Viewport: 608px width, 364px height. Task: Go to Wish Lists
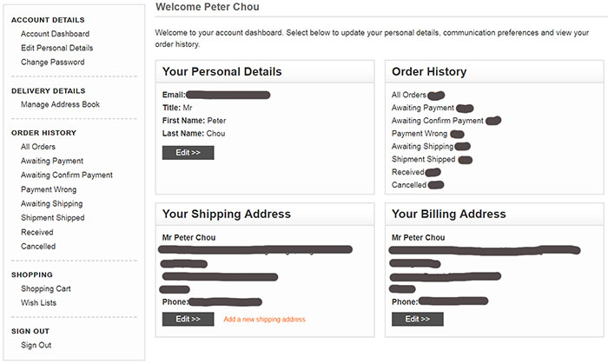39,302
